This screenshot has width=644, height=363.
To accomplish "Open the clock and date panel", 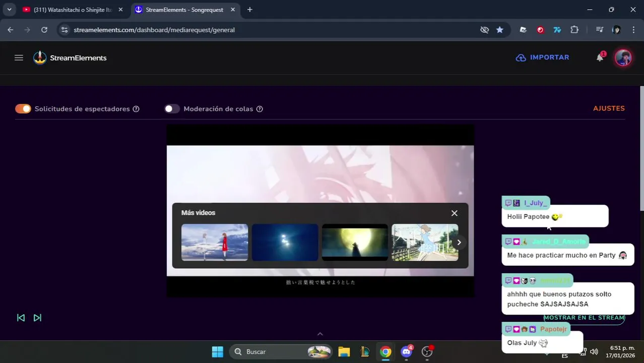I will tap(621, 352).
